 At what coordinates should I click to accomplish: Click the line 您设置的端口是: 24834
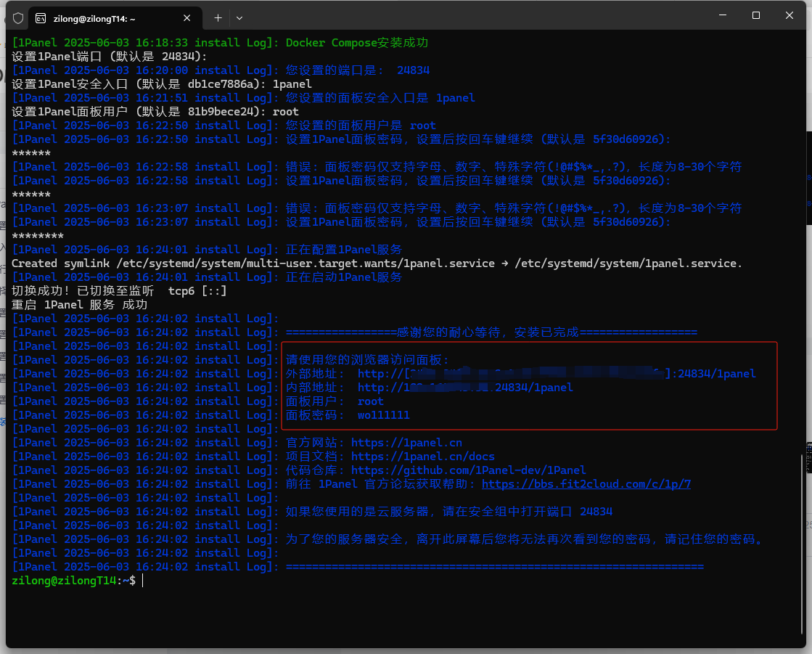[221, 70]
